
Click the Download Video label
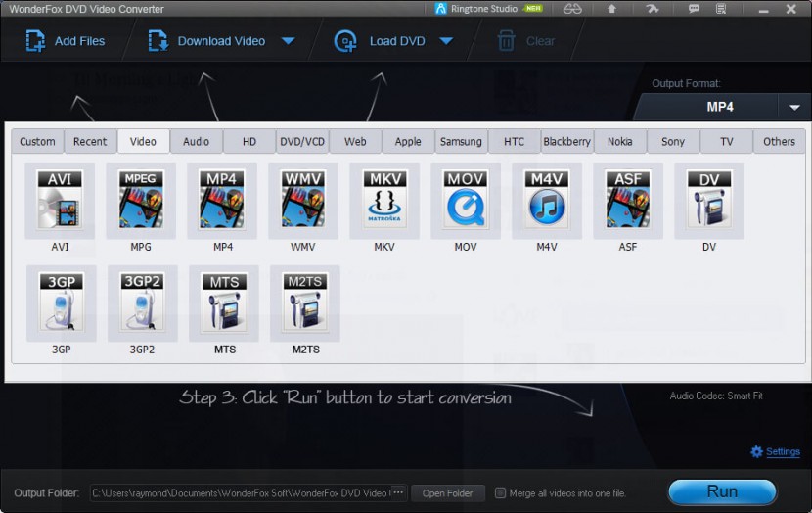(222, 41)
